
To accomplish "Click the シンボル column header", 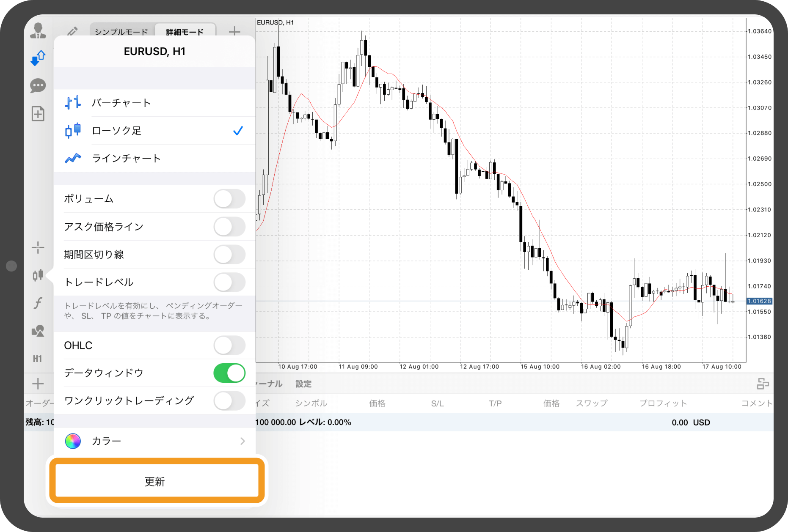I will click(311, 403).
